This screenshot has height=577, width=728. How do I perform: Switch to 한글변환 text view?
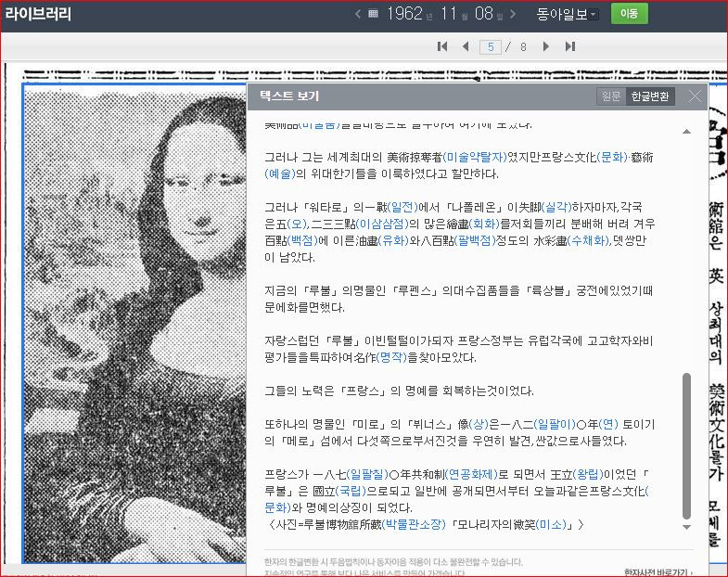coord(650,96)
